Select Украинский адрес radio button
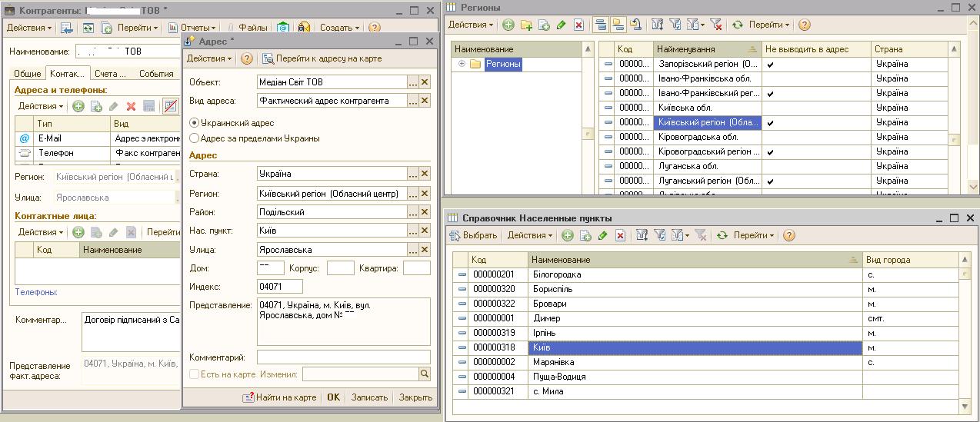Screen dimensions: 980x422 click(194, 123)
